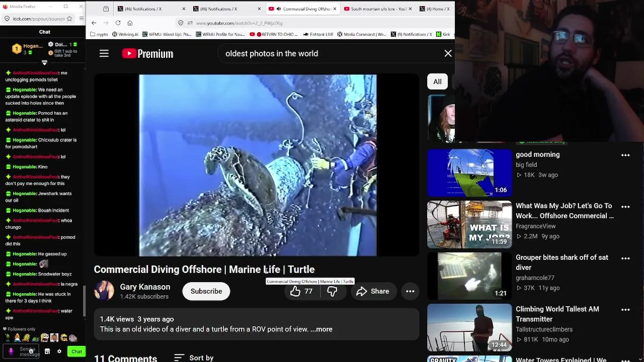
Task: Expand description with ...more
Action: pyautogui.click(x=321, y=329)
